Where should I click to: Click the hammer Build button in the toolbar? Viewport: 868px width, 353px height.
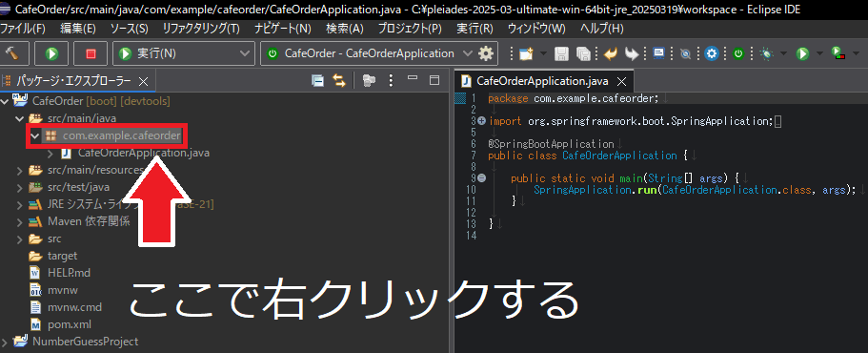point(12,53)
